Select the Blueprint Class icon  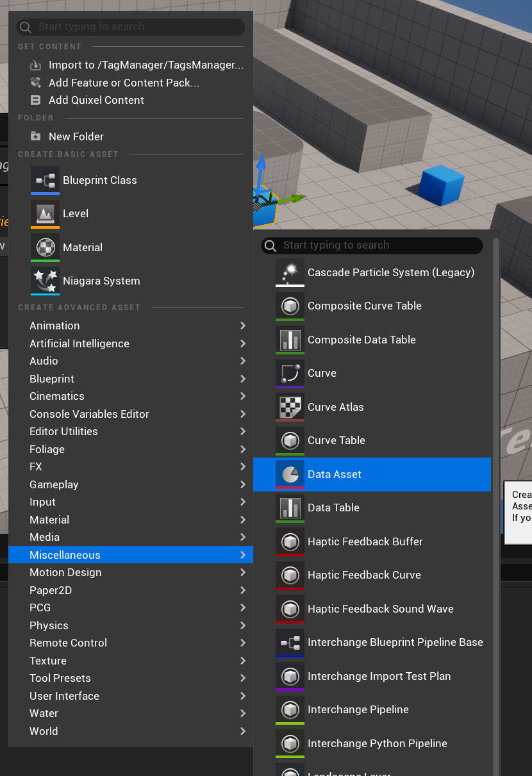[x=44, y=180]
